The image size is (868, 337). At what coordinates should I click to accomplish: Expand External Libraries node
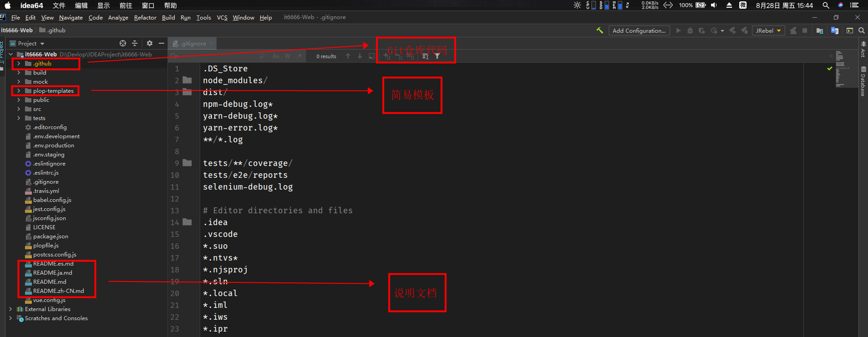[10, 309]
